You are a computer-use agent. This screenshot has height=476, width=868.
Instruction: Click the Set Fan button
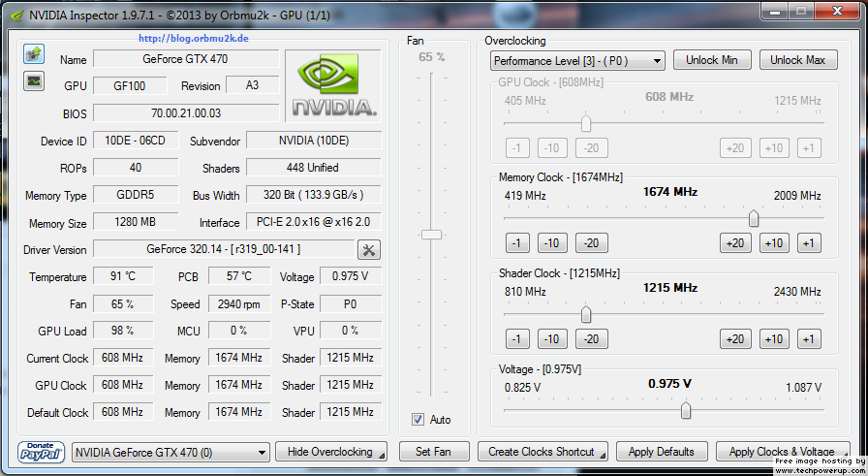click(433, 452)
